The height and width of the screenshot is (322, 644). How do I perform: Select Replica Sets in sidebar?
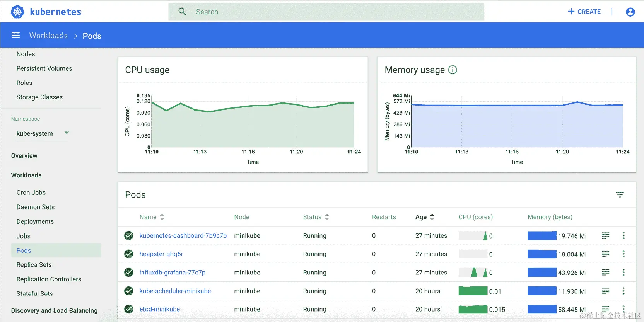(x=34, y=265)
